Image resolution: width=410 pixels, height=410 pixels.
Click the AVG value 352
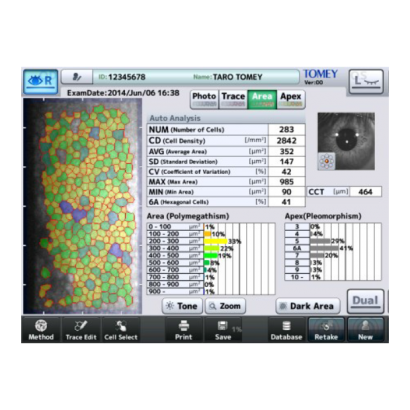(287, 151)
